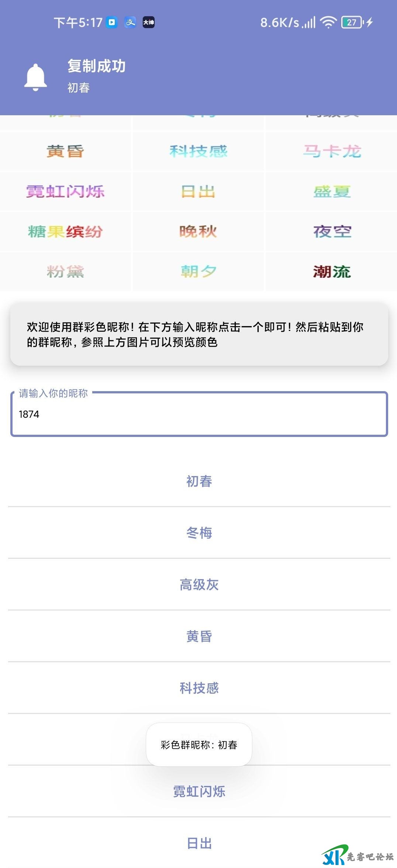Tap the blue video app status icon
The width and height of the screenshot is (397, 868).
(x=112, y=23)
